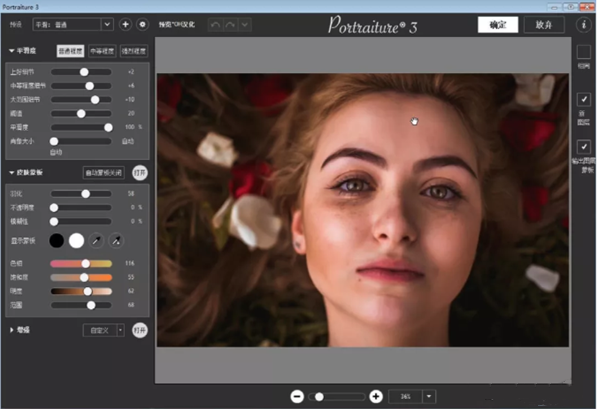Viewport: 598px width, 409px height.
Task: Click the zoom in plus button
Action: 376,396
